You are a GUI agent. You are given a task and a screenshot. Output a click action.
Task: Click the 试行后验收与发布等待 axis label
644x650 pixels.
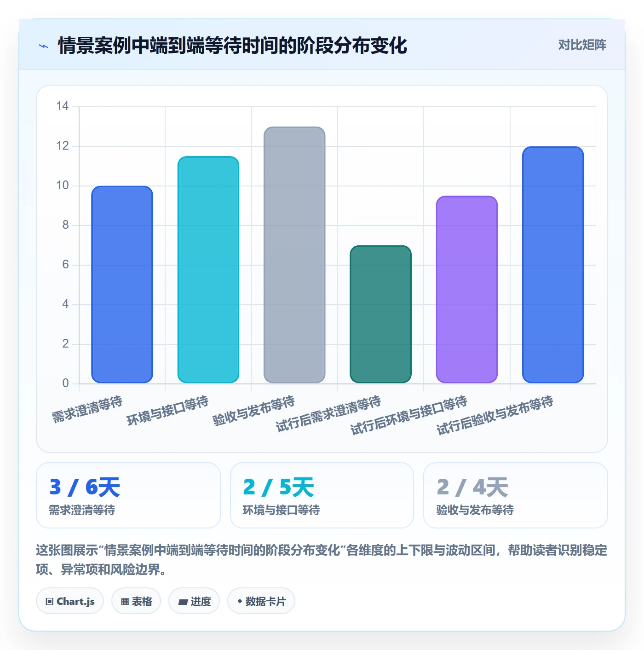coord(495,415)
